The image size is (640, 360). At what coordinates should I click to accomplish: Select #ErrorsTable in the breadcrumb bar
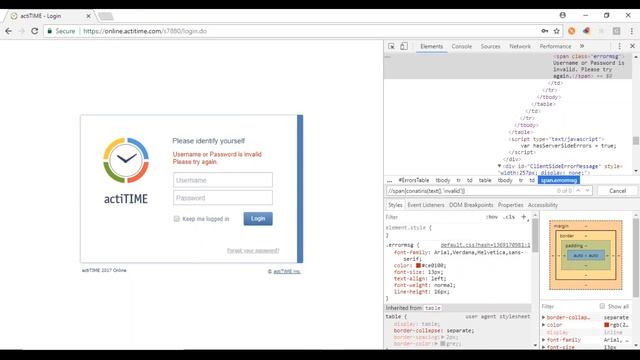pos(413,180)
